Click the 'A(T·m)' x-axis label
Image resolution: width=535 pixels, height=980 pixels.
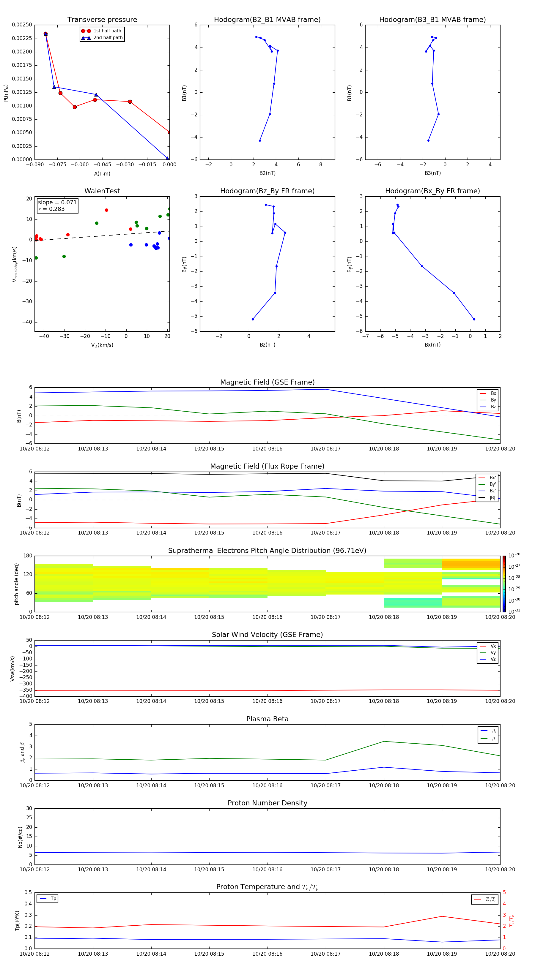(x=102, y=174)
